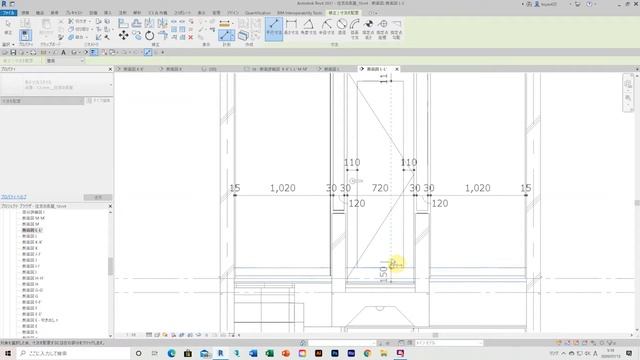This screenshot has width=640, height=360.
Task: Open 断面図 M-M' in Project Browser
Action: 33,218
